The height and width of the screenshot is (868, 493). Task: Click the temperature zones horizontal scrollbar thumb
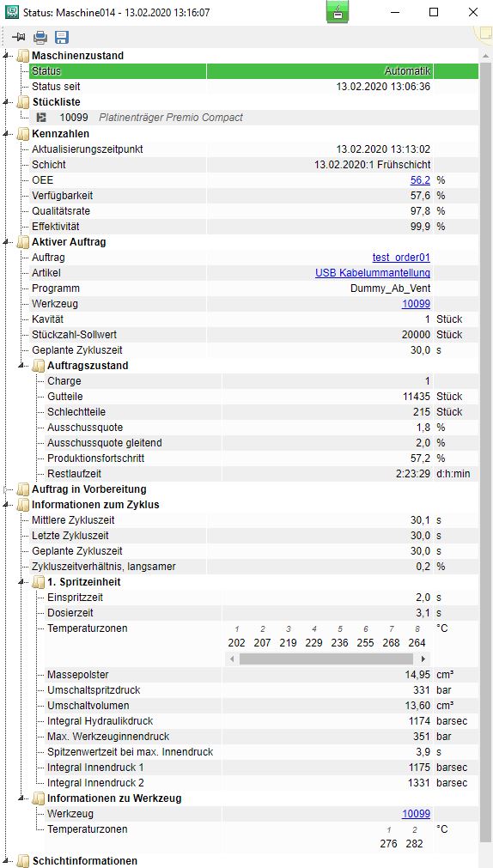(326, 659)
